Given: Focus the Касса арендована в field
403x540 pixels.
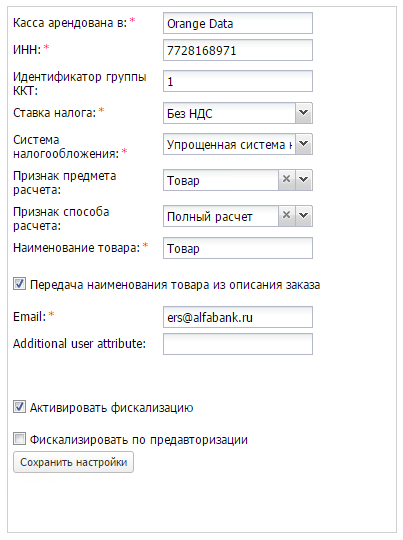Looking at the screenshot, I should tap(238, 23).
